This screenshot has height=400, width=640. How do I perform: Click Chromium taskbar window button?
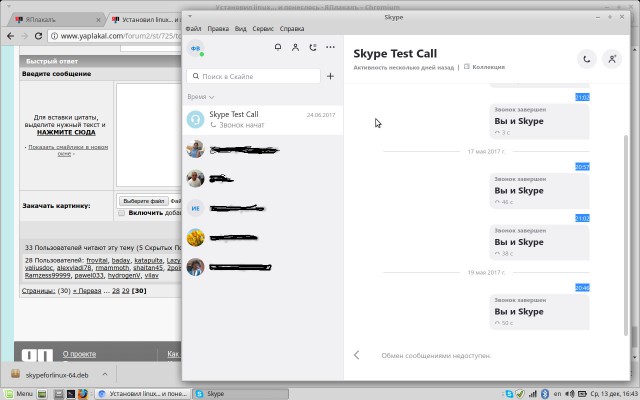(x=143, y=394)
